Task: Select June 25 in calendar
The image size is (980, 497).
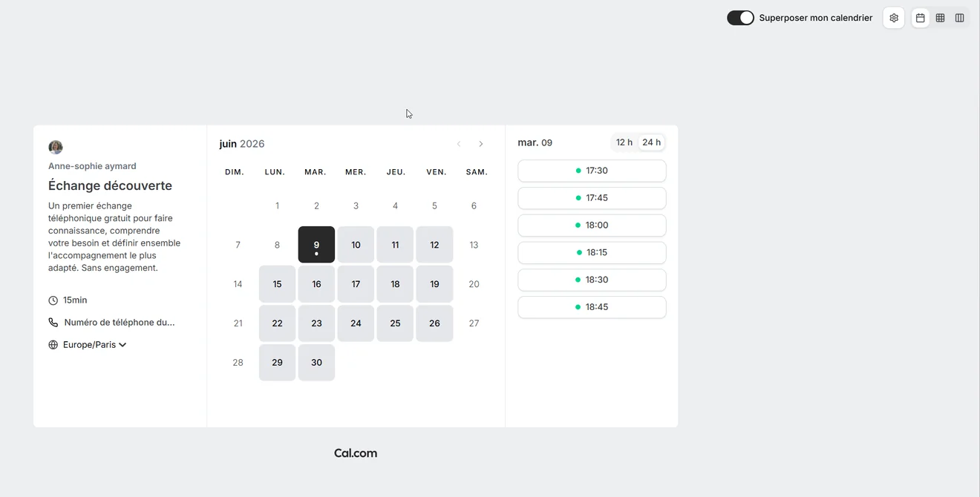Action: [x=395, y=323]
